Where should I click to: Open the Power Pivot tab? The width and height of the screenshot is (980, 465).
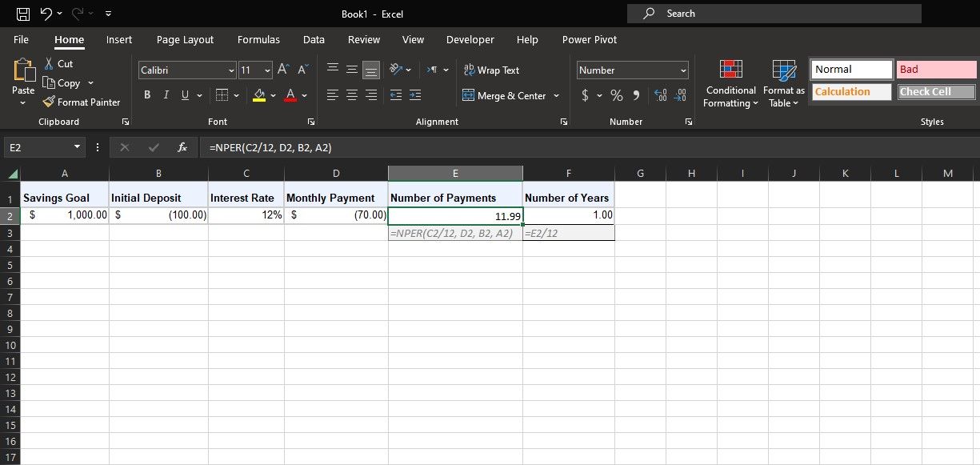[588, 39]
